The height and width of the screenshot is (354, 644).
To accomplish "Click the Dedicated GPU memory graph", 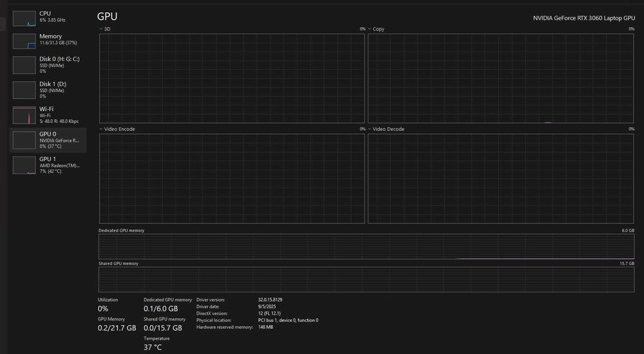I will click(366, 247).
